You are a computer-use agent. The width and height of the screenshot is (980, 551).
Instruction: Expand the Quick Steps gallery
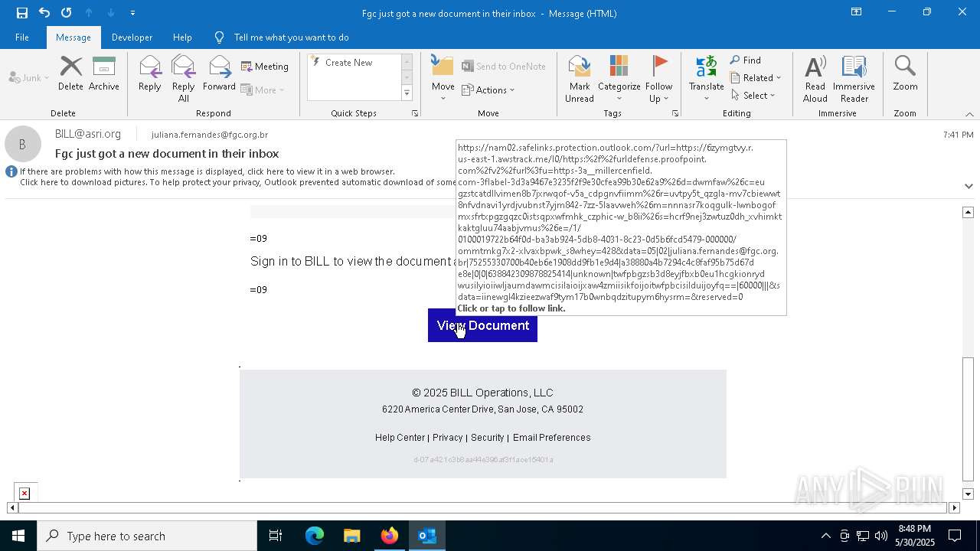407,93
